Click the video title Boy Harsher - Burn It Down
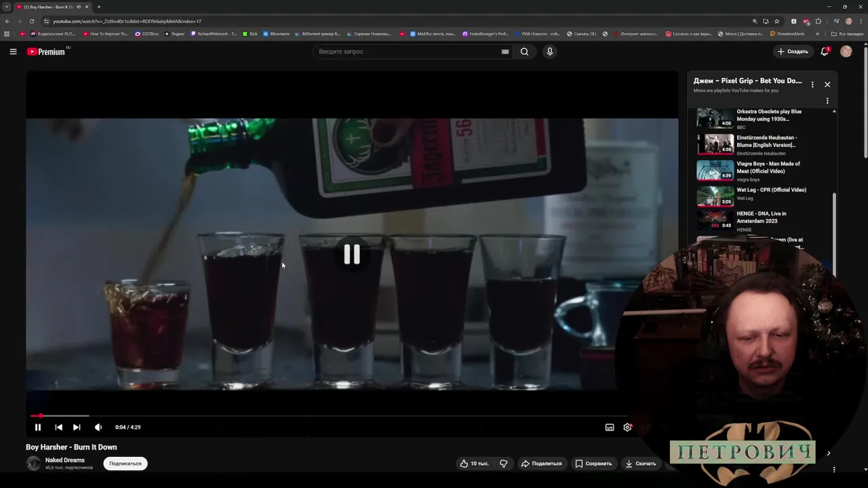The height and width of the screenshot is (488, 868). (x=71, y=447)
